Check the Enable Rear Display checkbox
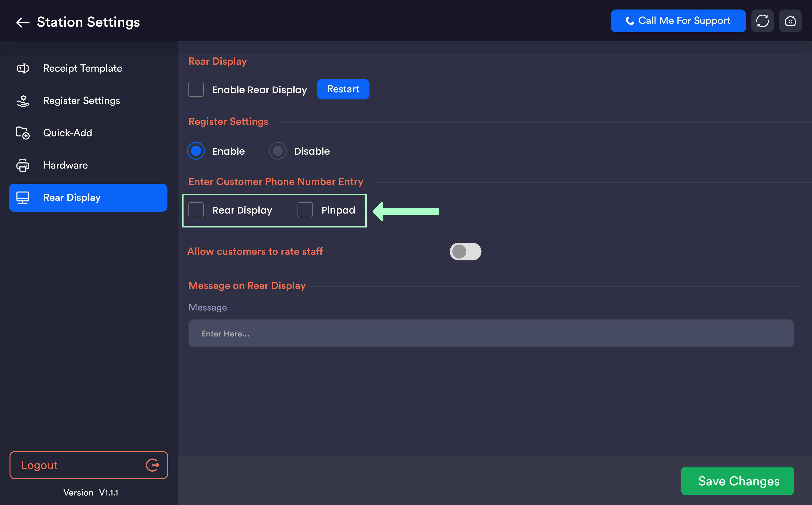 196,90
